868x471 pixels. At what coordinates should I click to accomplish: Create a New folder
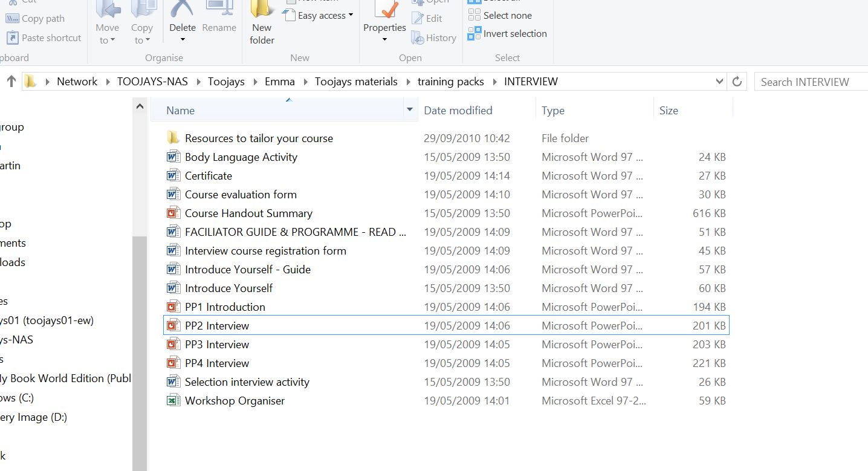262,24
